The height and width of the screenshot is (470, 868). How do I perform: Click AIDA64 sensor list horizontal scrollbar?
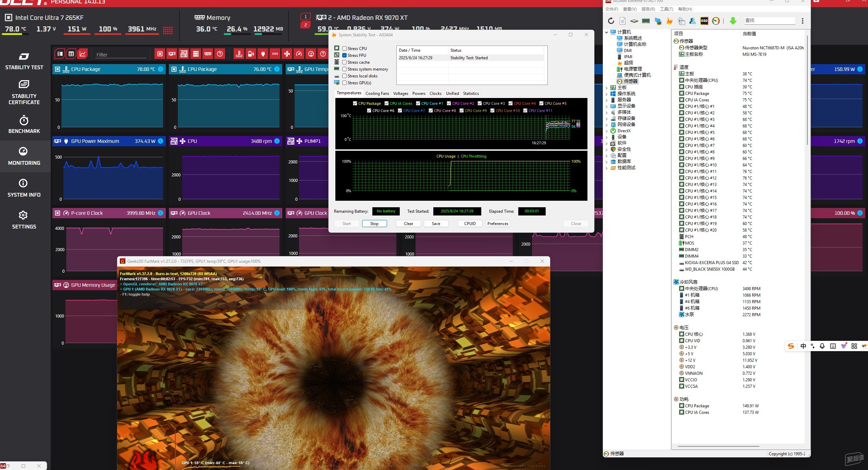(x=719, y=446)
